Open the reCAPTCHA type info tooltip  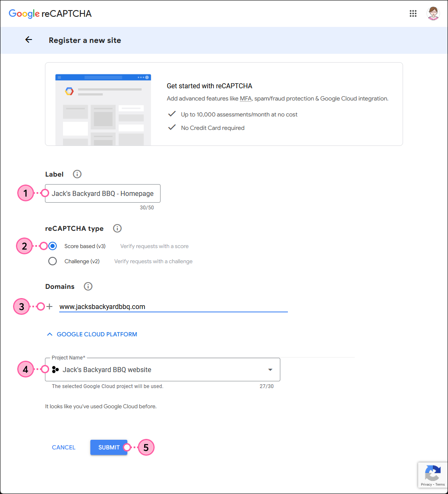117,228
